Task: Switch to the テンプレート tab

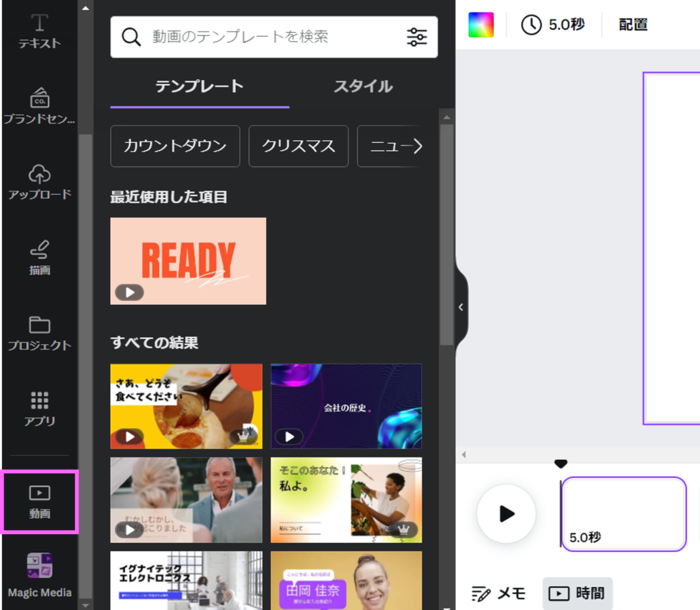Action: pos(199,87)
